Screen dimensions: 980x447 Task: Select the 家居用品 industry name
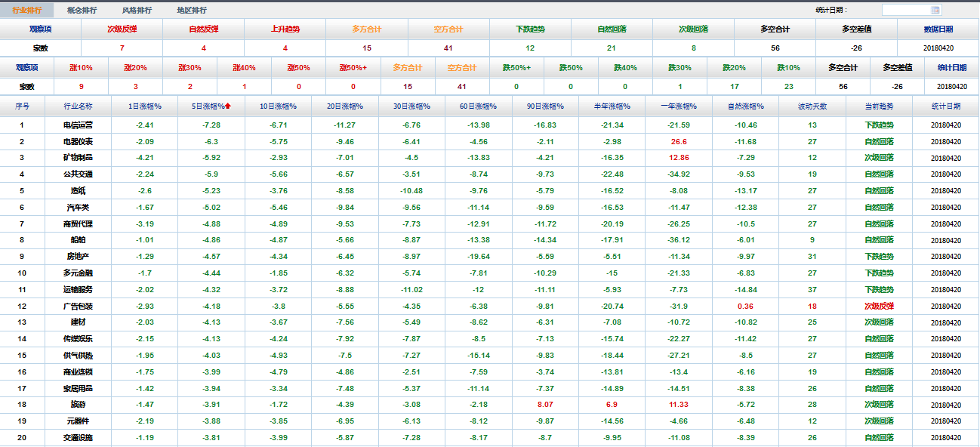click(x=78, y=389)
